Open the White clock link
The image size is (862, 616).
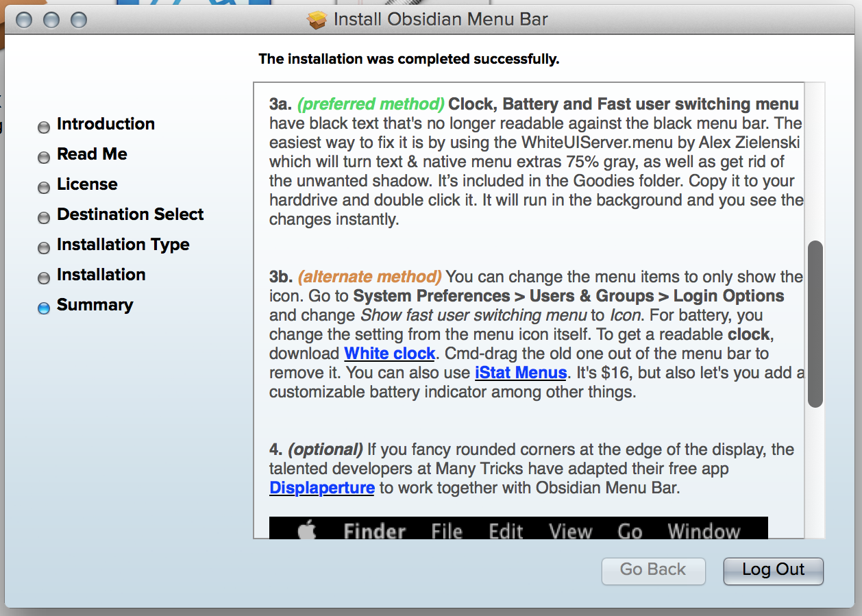click(x=389, y=354)
